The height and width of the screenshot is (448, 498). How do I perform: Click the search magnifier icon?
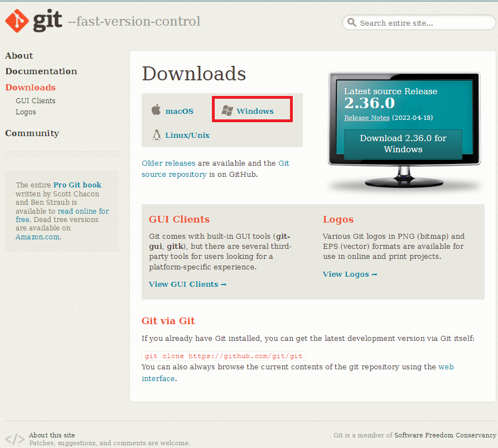pyautogui.click(x=351, y=22)
